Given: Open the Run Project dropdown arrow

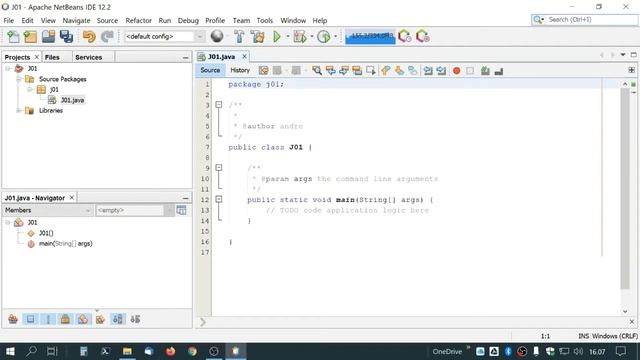Looking at the screenshot, I should pos(288,37).
